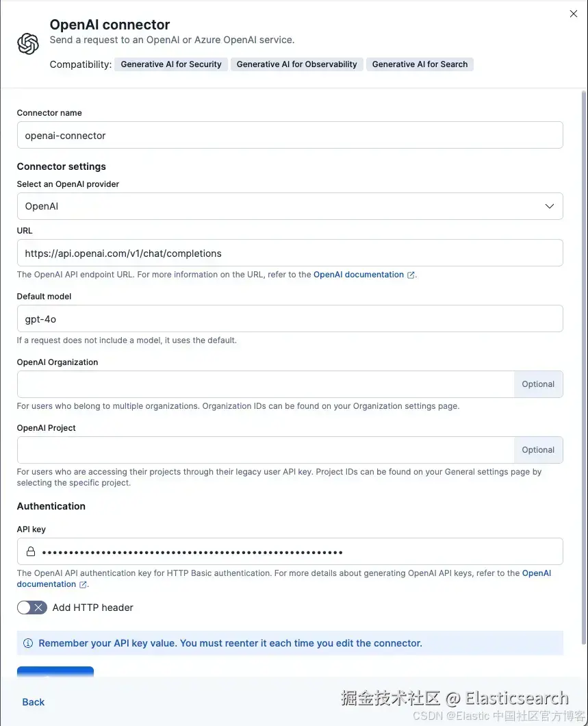Viewport: 588px width, 726px height.
Task: Click the URL input field
Action: pos(290,253)
